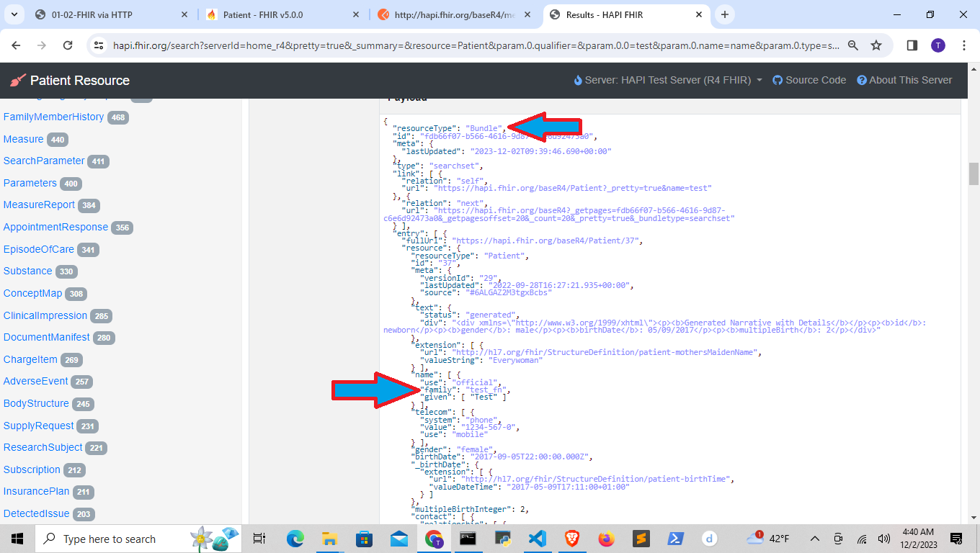Open the Chrome tab search dropdown

click(x=14, y=14)
